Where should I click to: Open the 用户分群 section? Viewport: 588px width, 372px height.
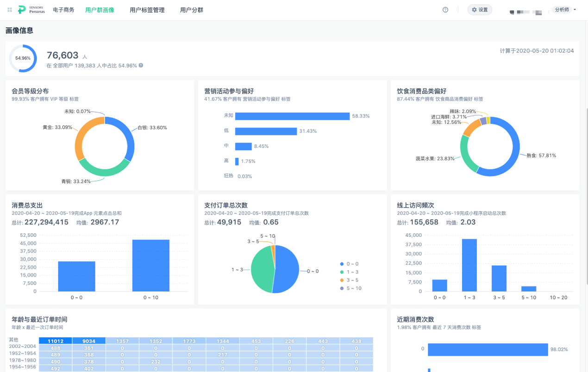(x=191, y=9)
